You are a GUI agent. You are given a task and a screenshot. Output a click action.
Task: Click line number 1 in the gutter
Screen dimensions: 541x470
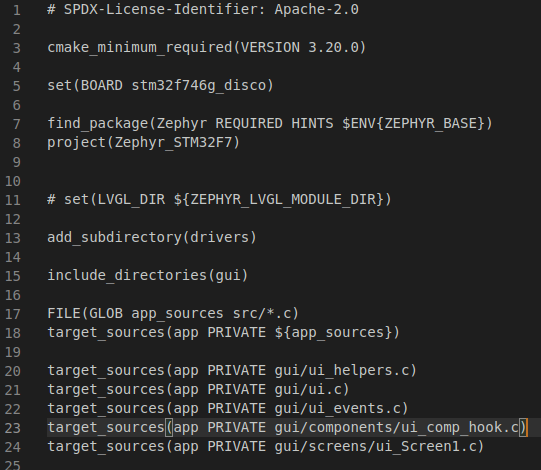(x=17, y=10)
